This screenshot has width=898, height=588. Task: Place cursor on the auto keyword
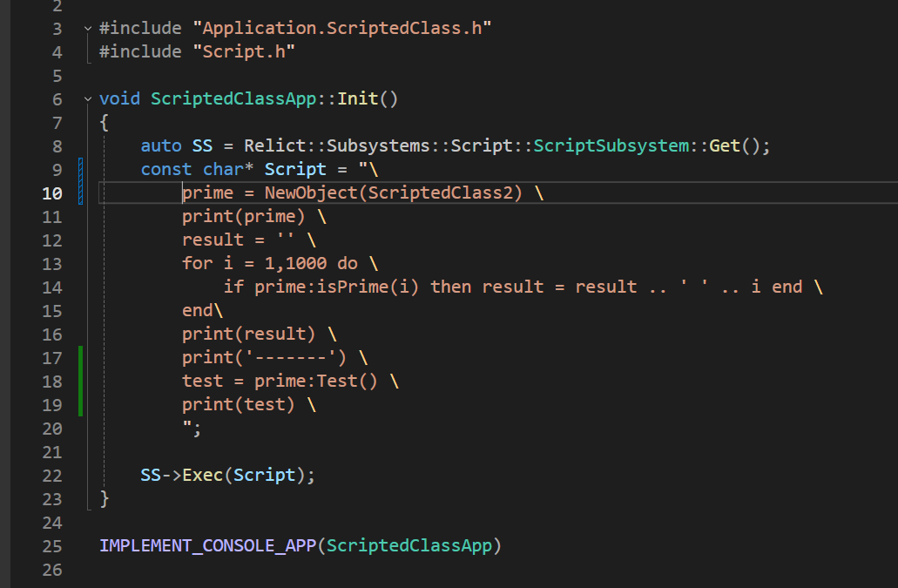161,145
